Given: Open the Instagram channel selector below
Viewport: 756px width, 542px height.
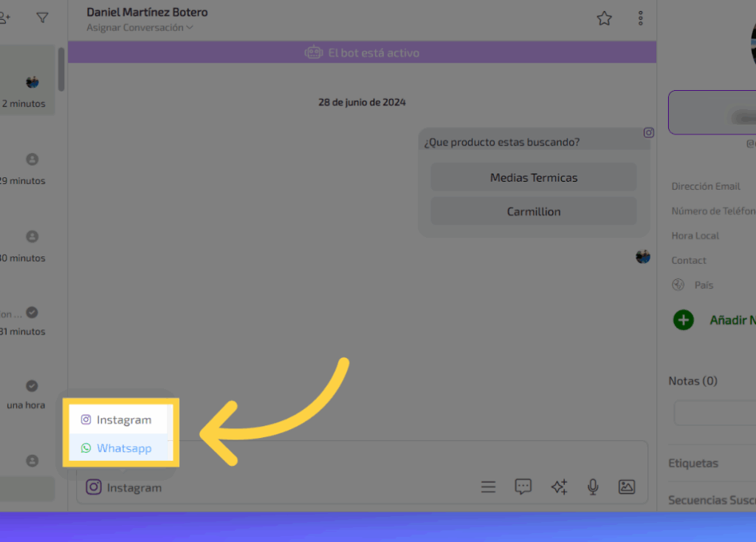Looking at the screenshot, I should (124, 487).
